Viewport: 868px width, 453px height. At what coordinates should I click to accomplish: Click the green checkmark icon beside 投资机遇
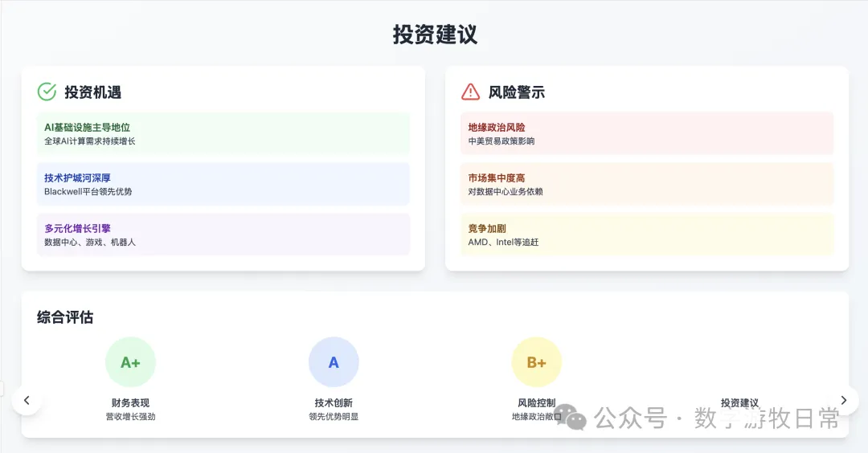pyautogui.click(x=47, y=92)
